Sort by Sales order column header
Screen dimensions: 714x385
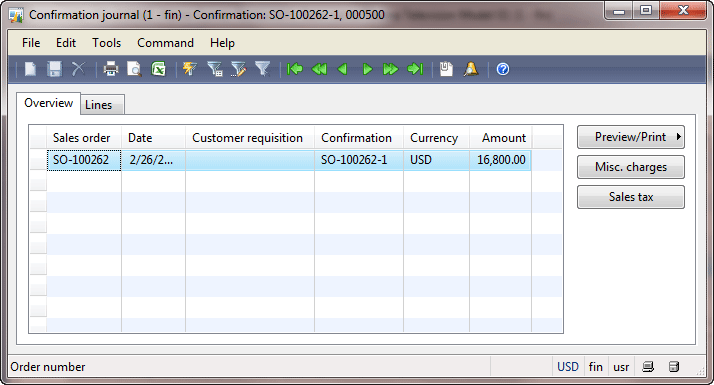coord(84,138)
